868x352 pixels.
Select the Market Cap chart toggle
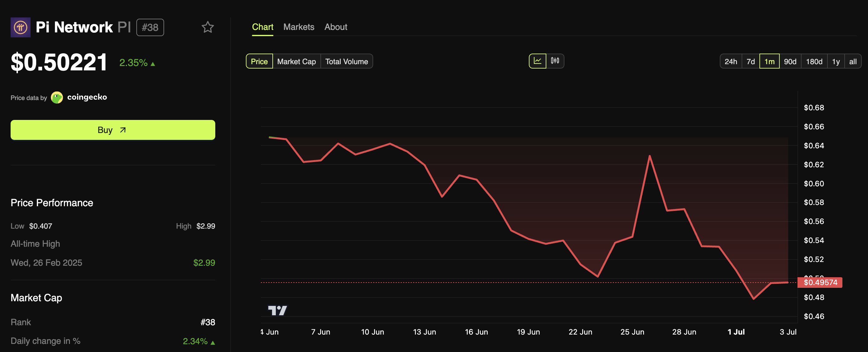[x=296, y=61]
